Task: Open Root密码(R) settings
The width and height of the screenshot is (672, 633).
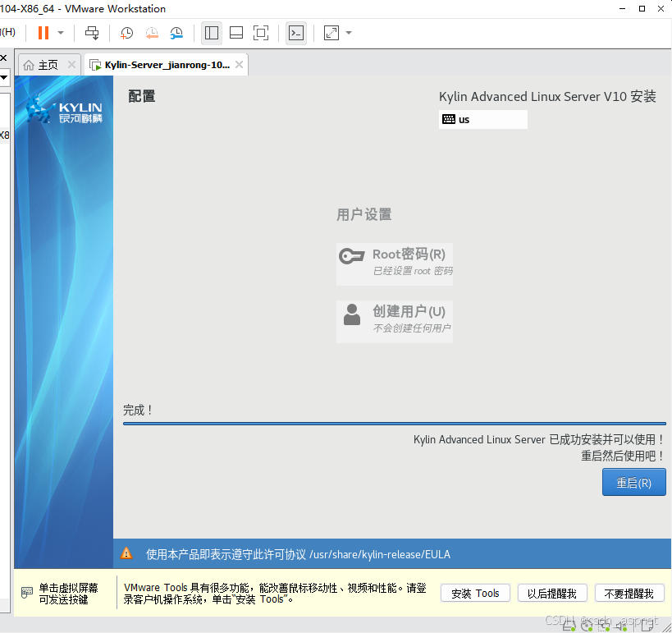Action: click(395, 264)
